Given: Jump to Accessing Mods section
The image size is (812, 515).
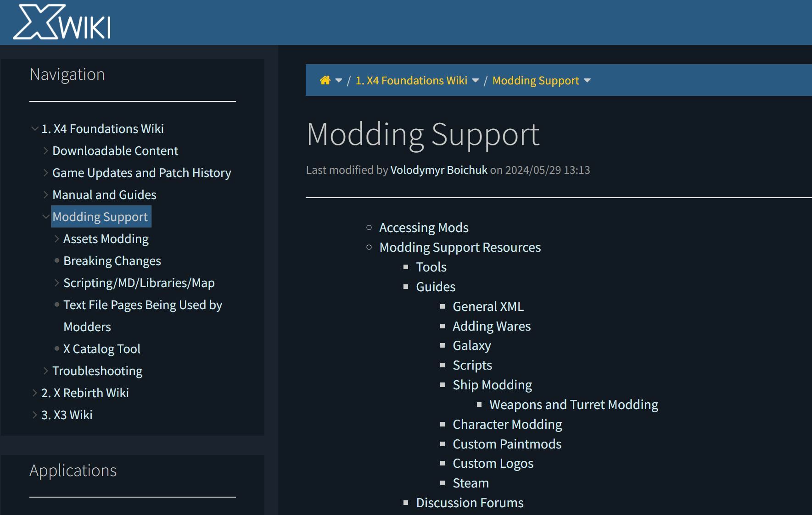Looking at the screenshot, I should tap(423, 228).
